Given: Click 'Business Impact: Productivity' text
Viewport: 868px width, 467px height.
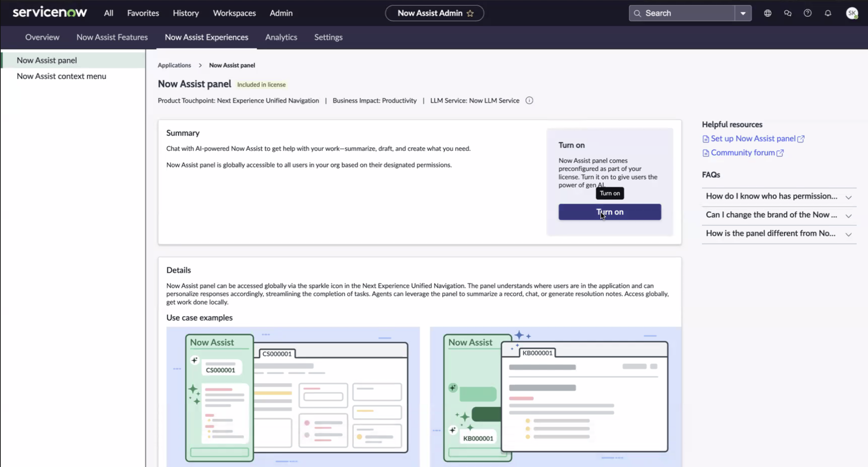Looking at the screenshot, I should 375,101.
